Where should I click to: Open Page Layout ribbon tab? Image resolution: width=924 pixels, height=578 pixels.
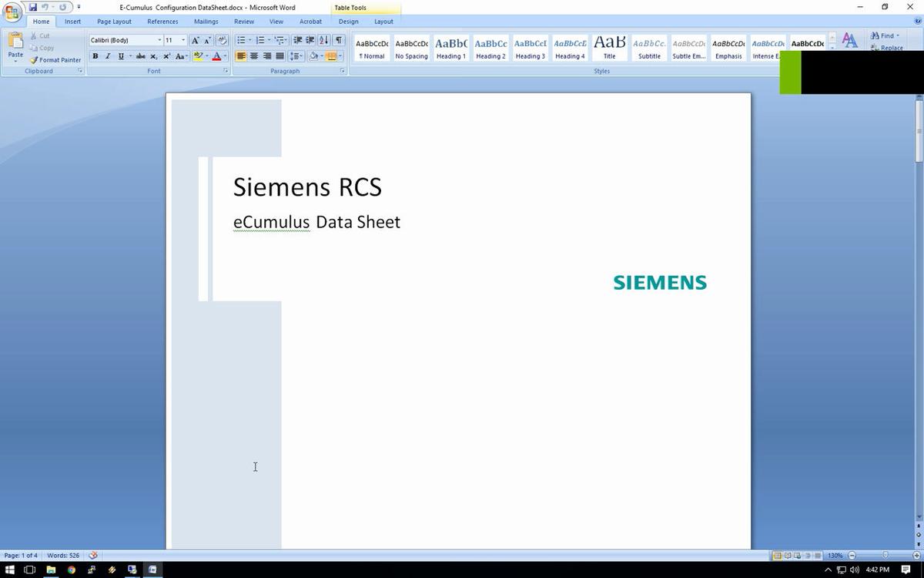tap(114, 22)
